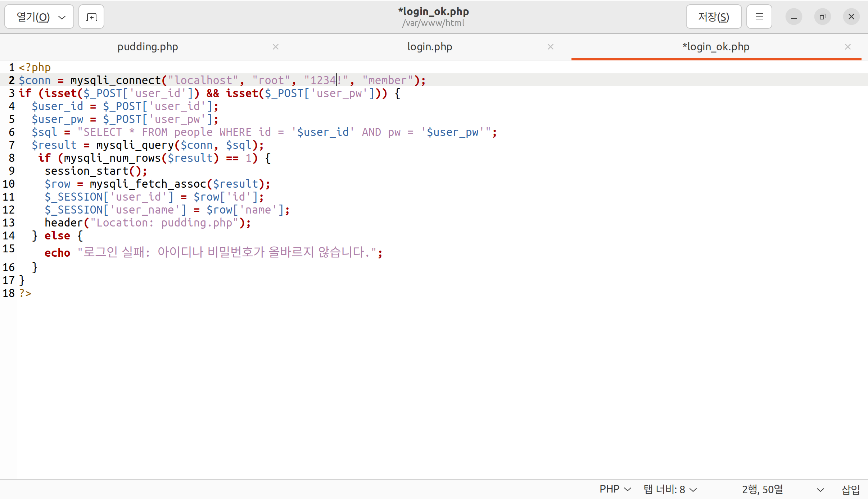
Task: Open the PHP language selector
Action: point(615,489)
